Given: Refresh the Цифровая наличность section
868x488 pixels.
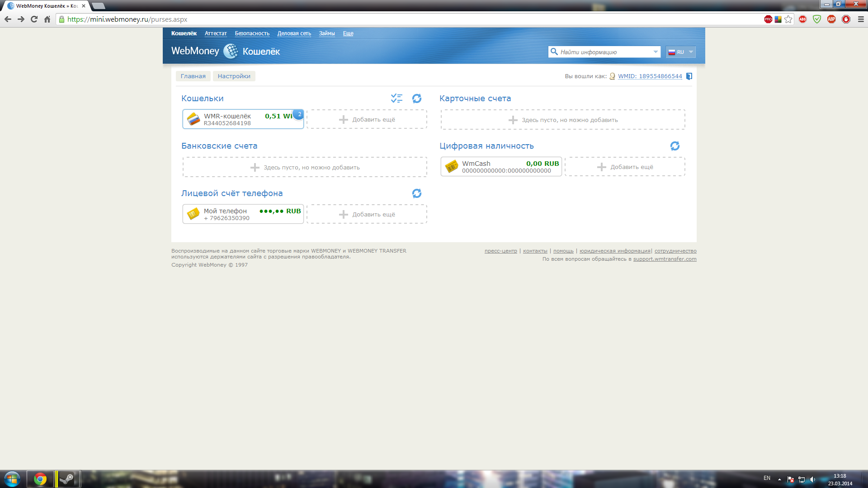Looking at the screenshot, I should pyautogui.click(x=675, y=146).
